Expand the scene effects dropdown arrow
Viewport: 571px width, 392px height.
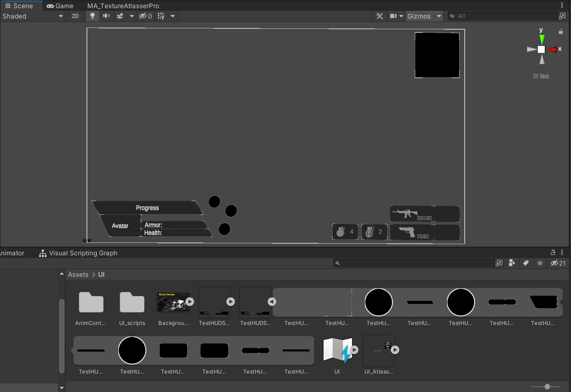pyautogui.click(x=131, y=16)
